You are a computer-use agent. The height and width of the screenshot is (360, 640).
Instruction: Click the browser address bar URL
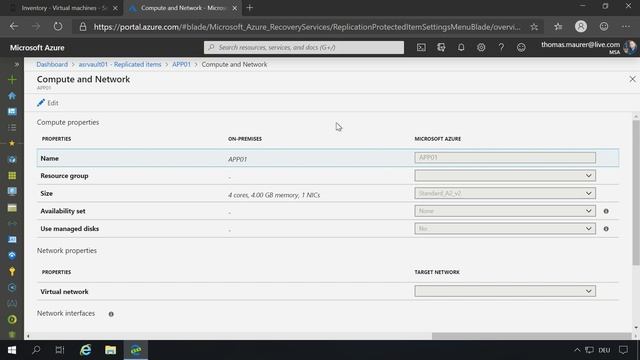[x=307, y=27]
